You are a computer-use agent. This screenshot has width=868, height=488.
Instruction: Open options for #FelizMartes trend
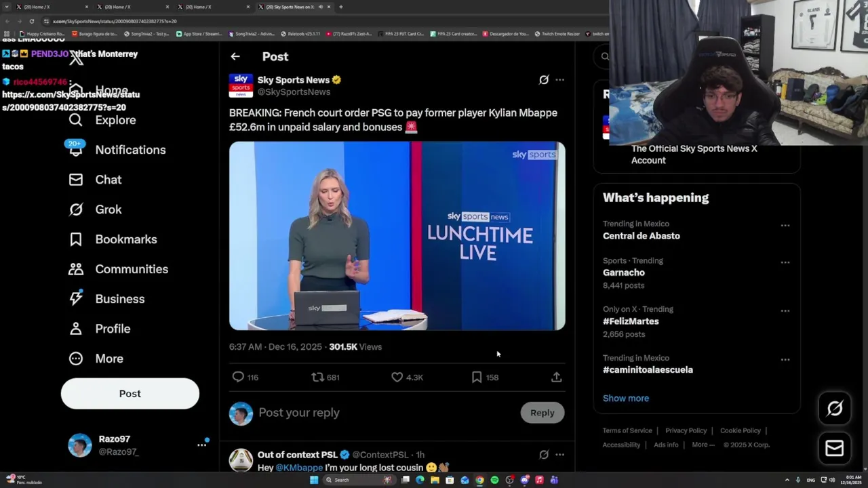pos(785,311)
